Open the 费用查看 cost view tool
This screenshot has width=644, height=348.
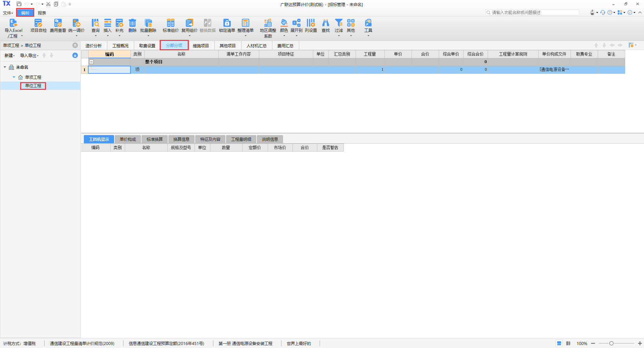[58, 23]
